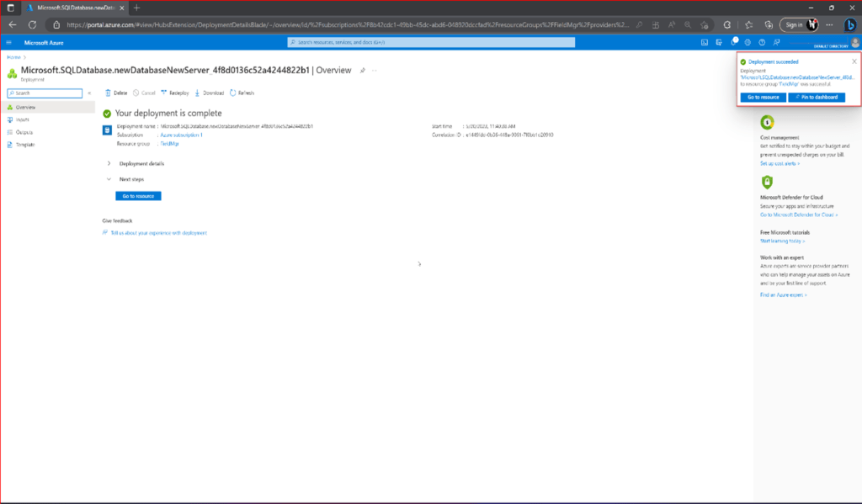Click Refresh in the deployment toolbar

point(242,93)
